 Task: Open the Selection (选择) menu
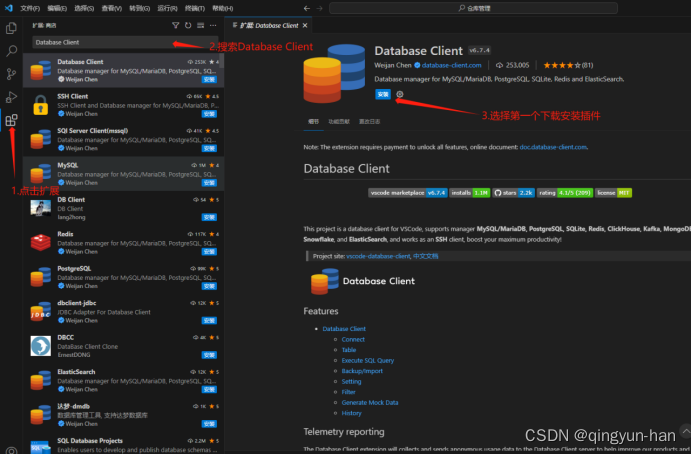84,8
